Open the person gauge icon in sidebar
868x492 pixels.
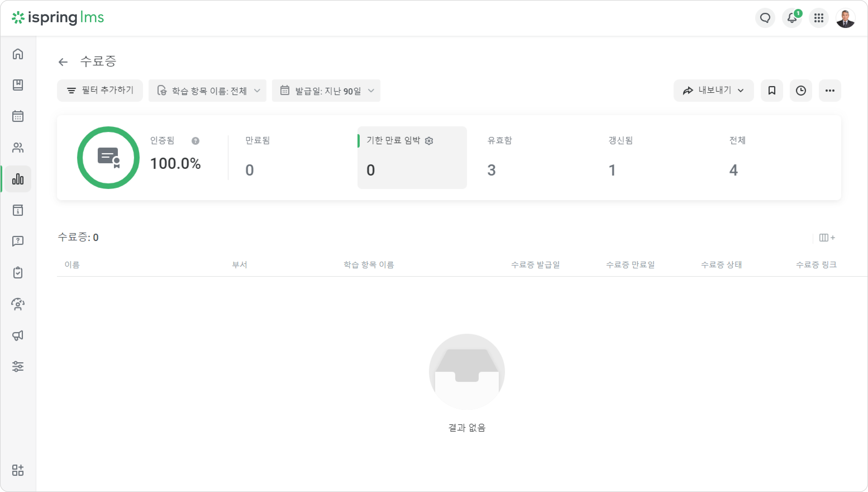tap(18, 304)
